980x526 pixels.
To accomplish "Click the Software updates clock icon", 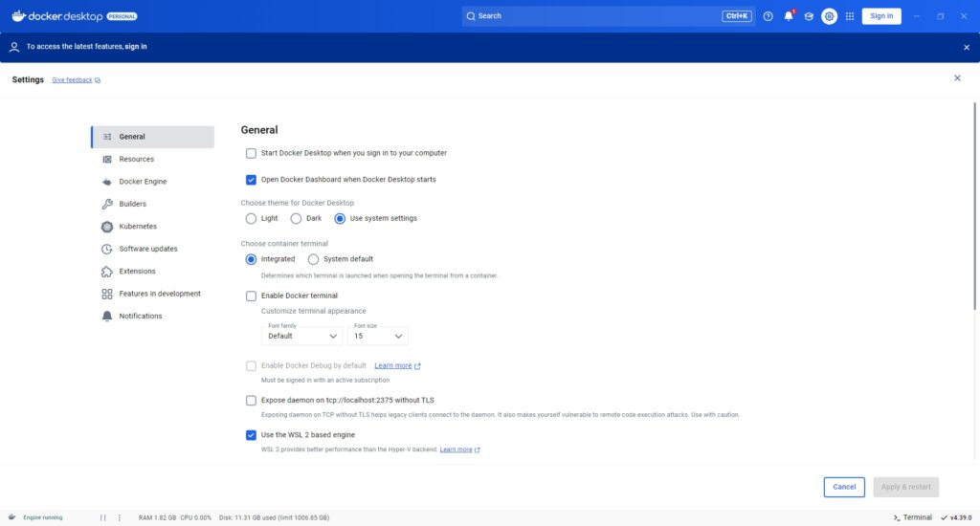I will point(107,250).
